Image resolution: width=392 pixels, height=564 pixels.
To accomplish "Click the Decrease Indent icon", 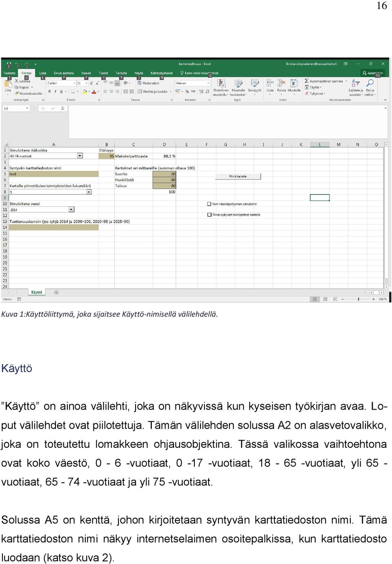I will coord(125,92).
